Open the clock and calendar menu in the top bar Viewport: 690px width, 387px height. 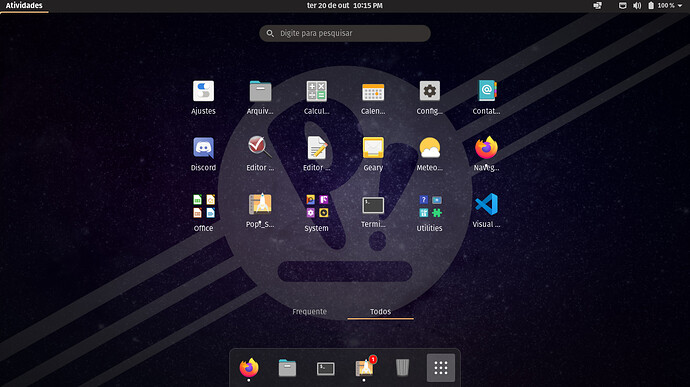click(x=345, y=6)
